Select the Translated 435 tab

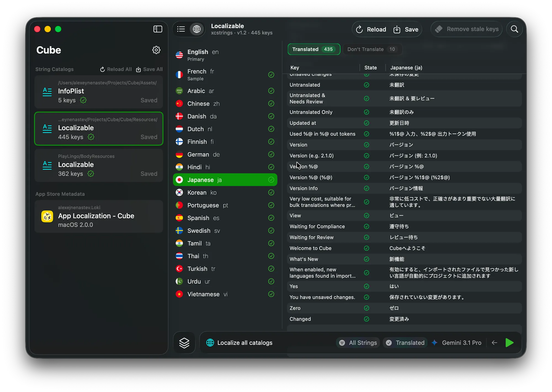click(x=314, y=49)
